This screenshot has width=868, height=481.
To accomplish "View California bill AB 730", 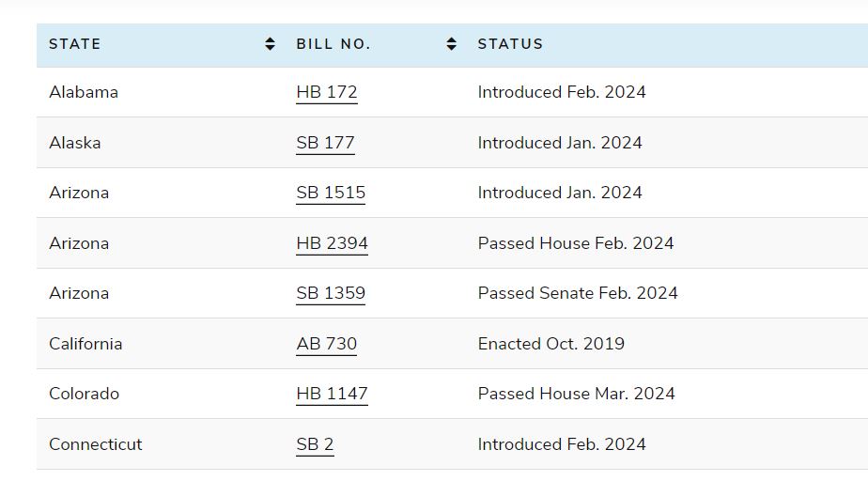I will click(327, 344).
